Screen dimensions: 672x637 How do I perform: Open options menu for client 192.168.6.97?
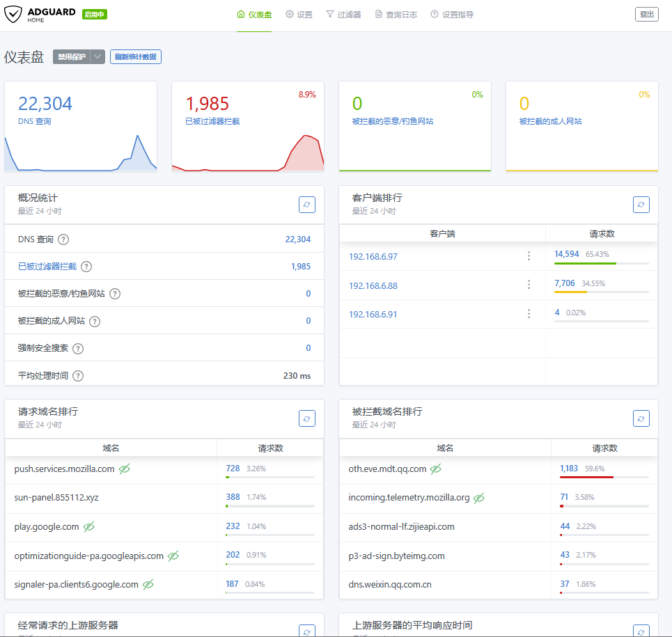pos(529,256)
